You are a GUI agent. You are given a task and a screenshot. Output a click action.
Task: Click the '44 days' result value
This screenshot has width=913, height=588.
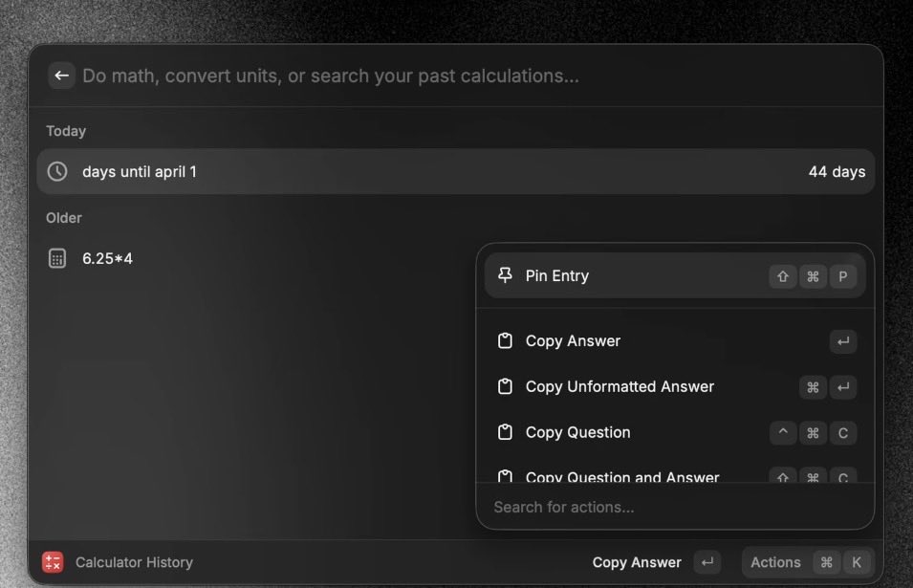click(837, 172)
